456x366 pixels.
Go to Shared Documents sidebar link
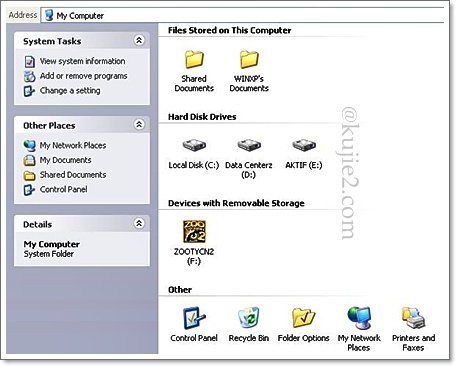(73, 175)
